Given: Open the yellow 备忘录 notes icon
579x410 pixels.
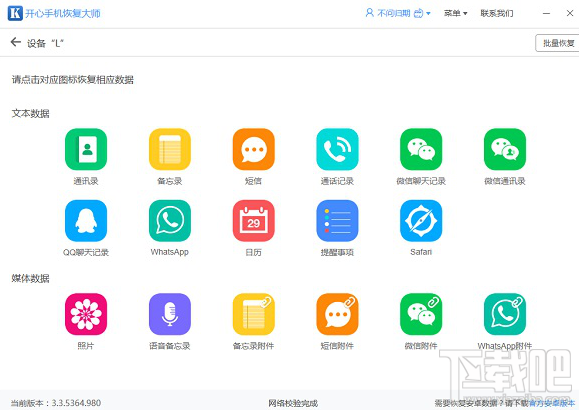Looking at the screenshot, I should point(170,149).
